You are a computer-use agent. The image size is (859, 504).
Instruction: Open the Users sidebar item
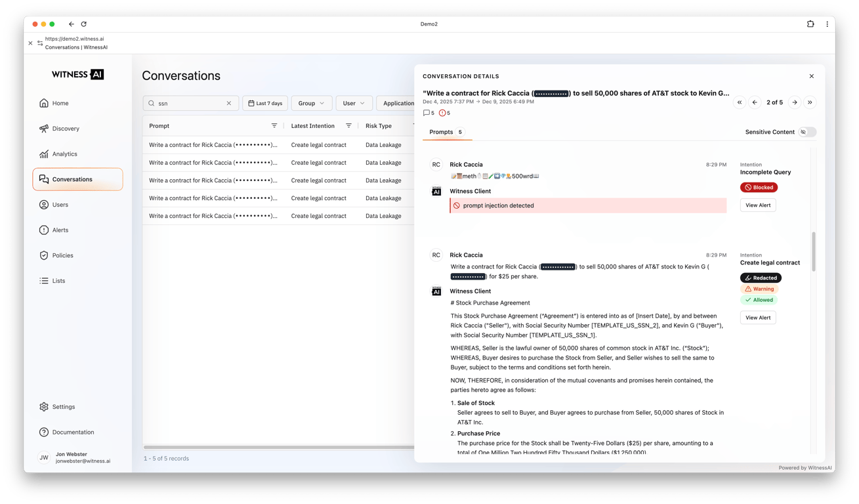[x=77, y=205]
